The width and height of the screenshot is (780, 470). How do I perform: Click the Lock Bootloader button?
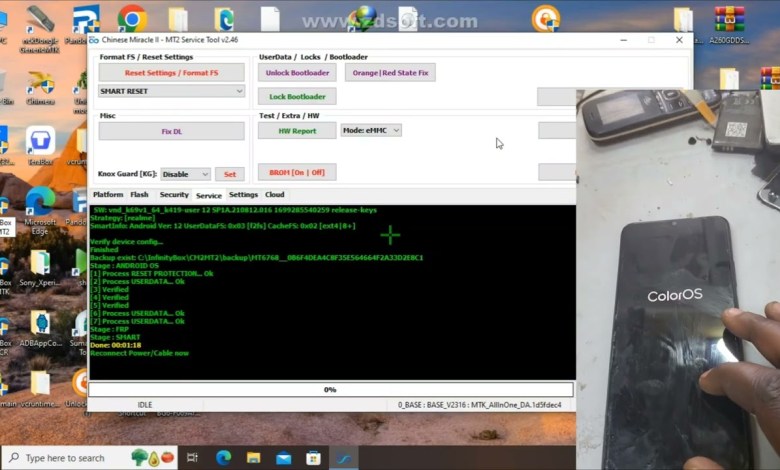point(297,96)
